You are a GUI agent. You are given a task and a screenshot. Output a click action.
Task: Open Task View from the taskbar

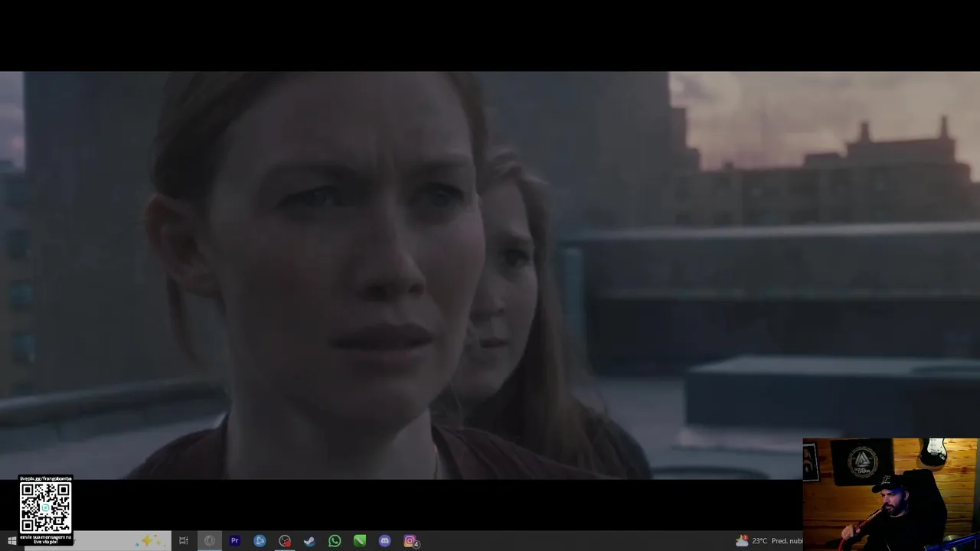coord(184,541)
